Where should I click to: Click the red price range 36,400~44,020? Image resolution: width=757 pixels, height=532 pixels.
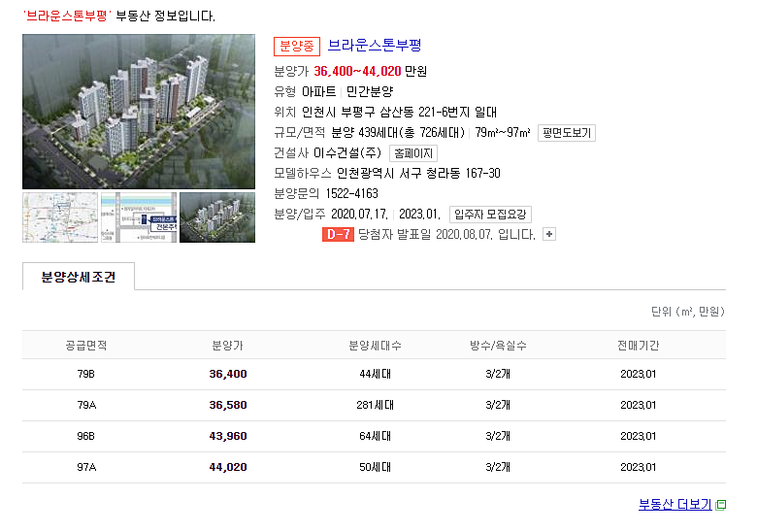(357, 72)
